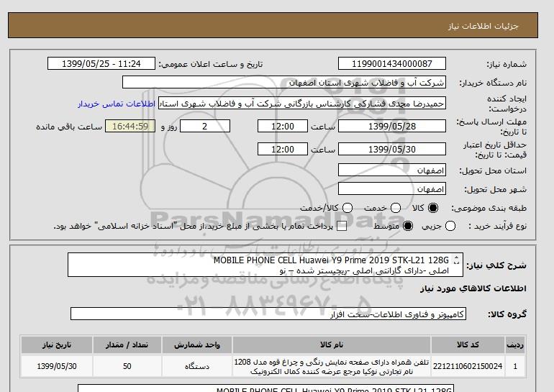Click the countdown timer 16:44:59

pyautogui.click(x=130, y=126)
